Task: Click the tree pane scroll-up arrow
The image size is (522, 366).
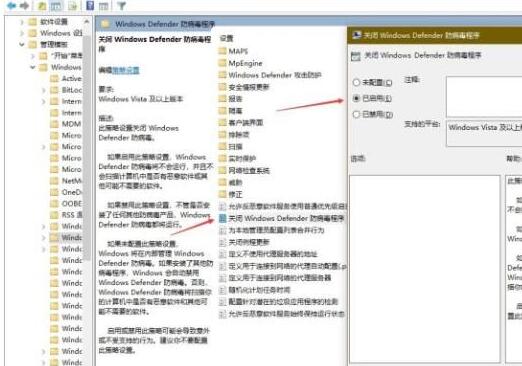Action: pyautogui.click(x=87, y=22)
